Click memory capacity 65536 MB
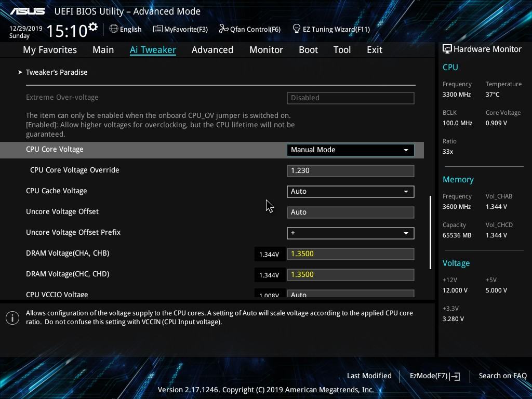Screen dimensions: 532x399 (457, 235)
